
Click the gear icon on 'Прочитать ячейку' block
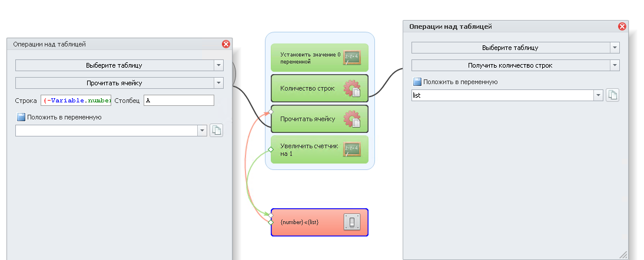pyautogui.click(x=352, y=119)
